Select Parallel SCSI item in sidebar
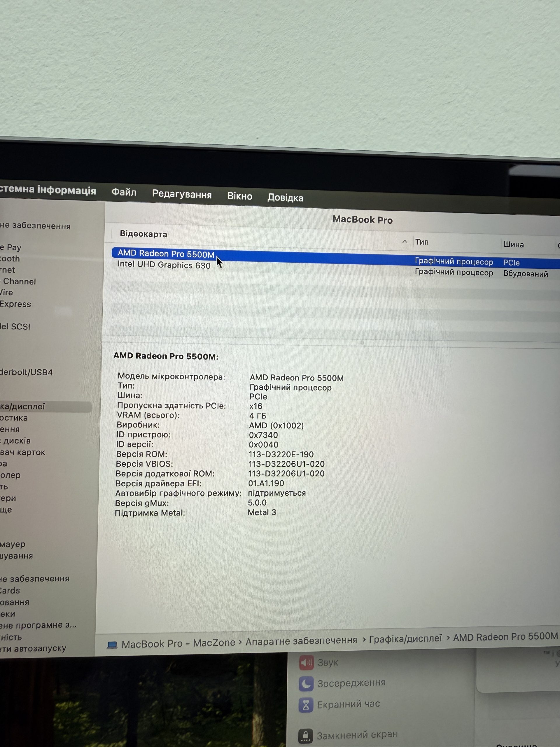 [x=15, y=327]
